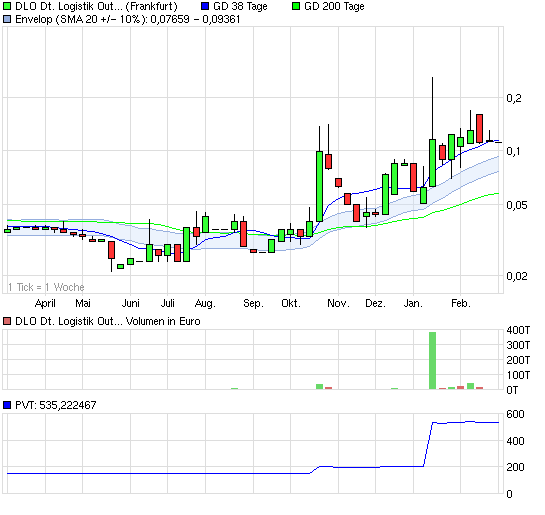
Task: Click the green volume bar in late October
Action: (319, 386)
